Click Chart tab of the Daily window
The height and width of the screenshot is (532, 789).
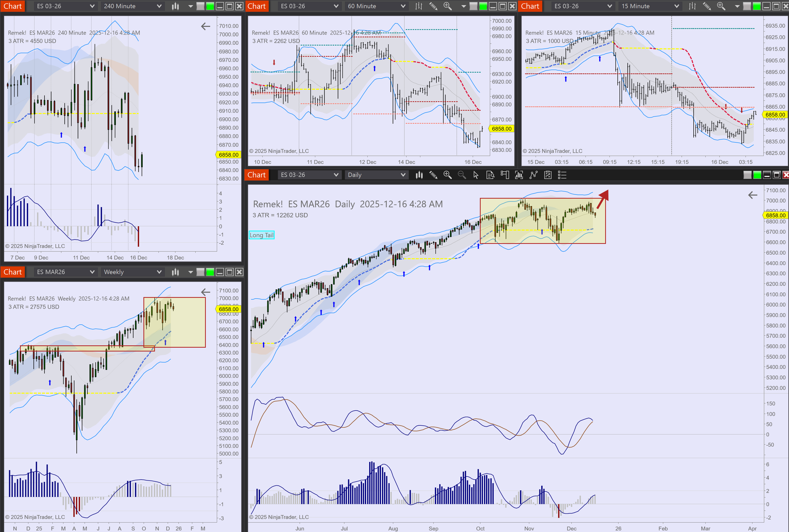click(256, 175)
